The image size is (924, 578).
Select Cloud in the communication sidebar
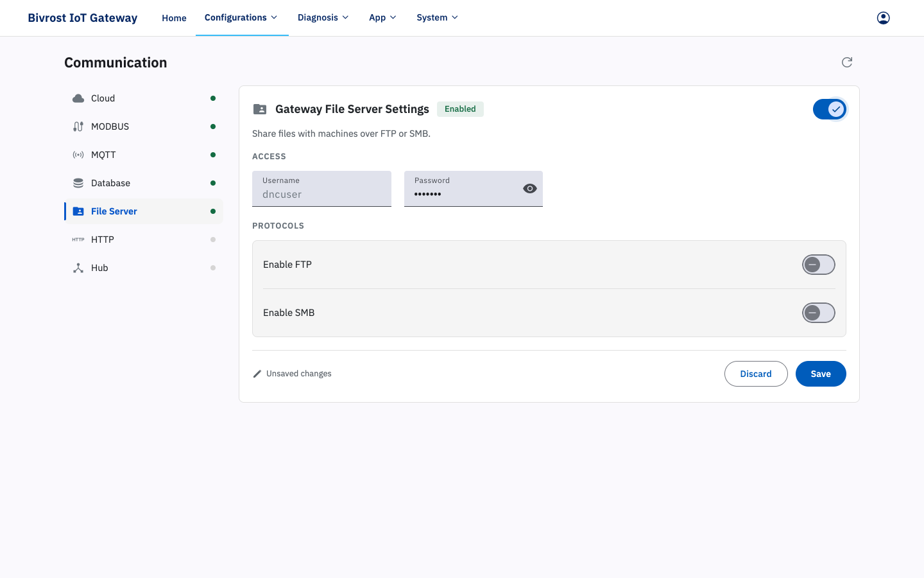click(144, 98)
